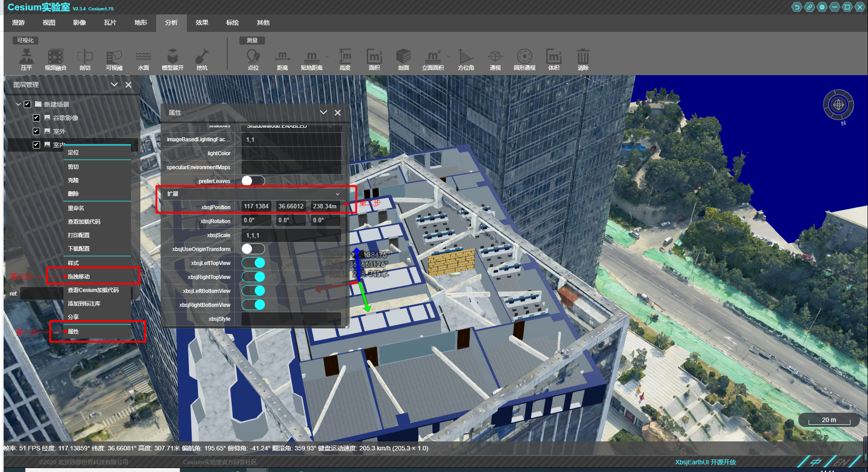Image resolution: width=868 pixels, height=472 pixels.
Task: Open the 视频融合 video fusion tool
Action: 55,59
